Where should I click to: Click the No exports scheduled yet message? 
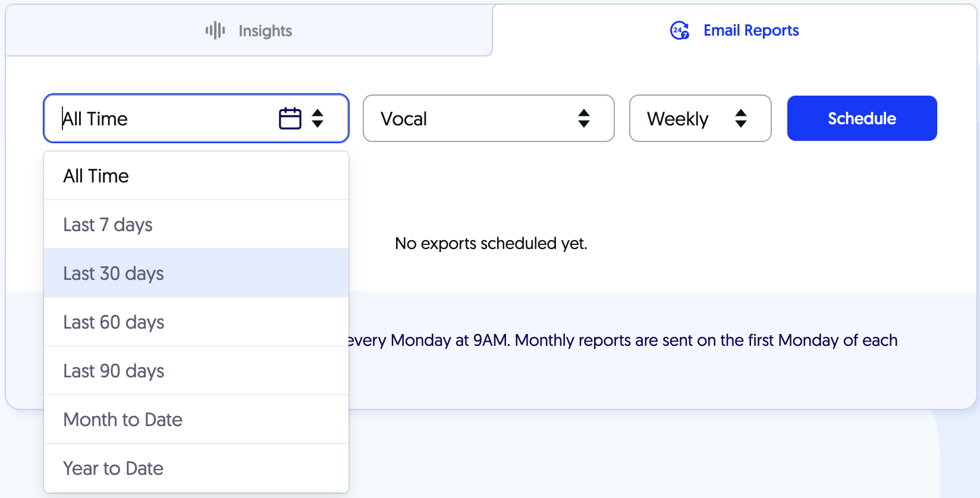click(491, 244)
